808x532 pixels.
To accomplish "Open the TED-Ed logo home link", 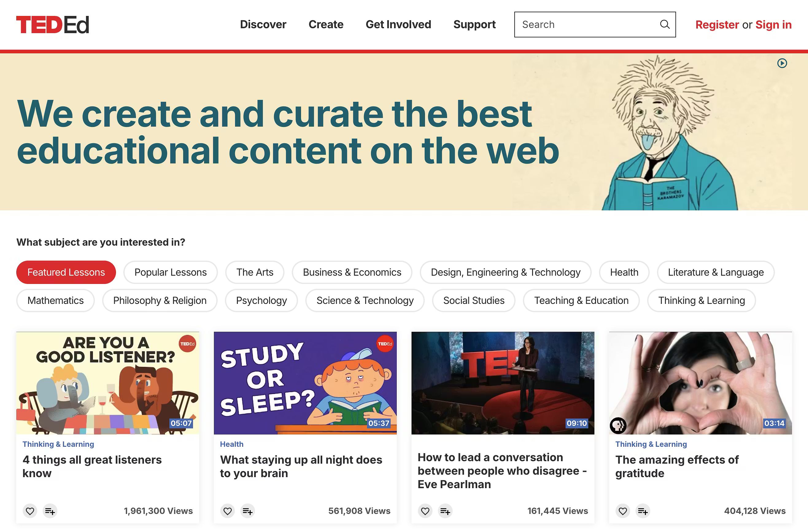I will (x=52, y=25).
